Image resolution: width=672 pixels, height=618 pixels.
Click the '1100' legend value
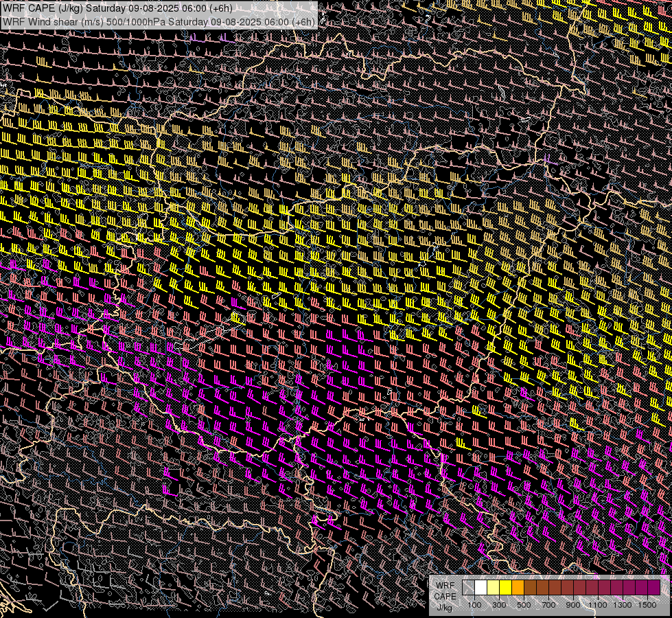click(597, 605)
